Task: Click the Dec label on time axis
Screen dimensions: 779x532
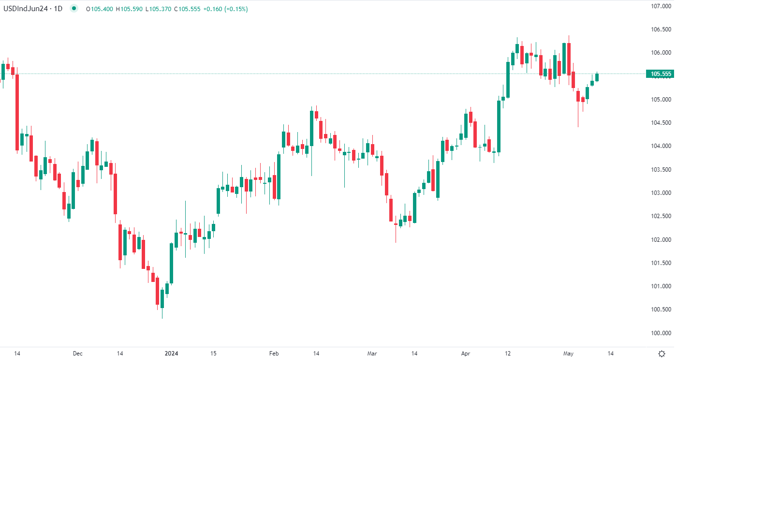Action: coord(77,354)
